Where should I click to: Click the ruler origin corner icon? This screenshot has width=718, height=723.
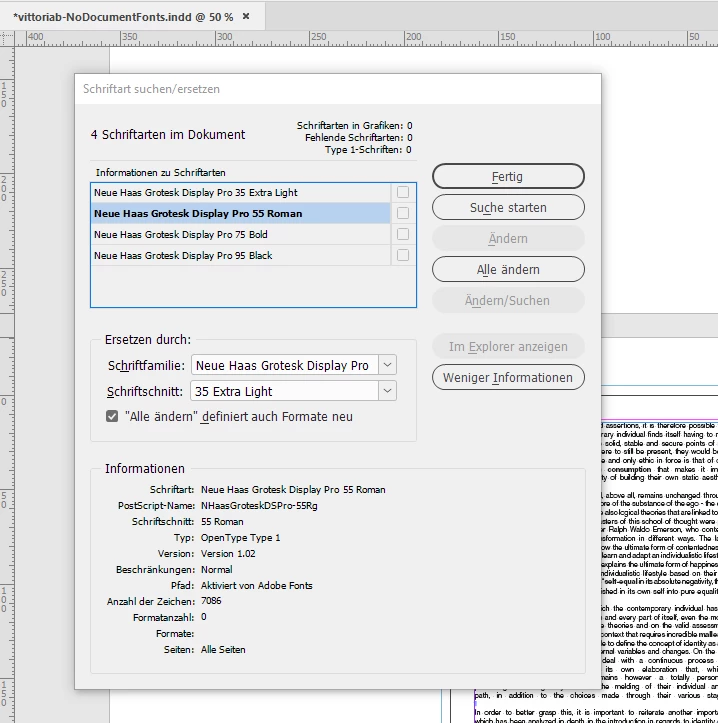pos(7,39)
